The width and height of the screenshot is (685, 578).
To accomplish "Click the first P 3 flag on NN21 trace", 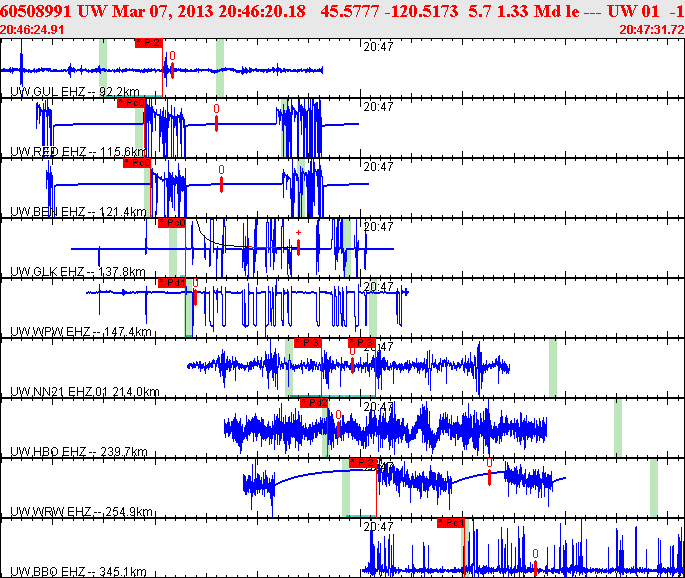I will click(x=308, y=343).
